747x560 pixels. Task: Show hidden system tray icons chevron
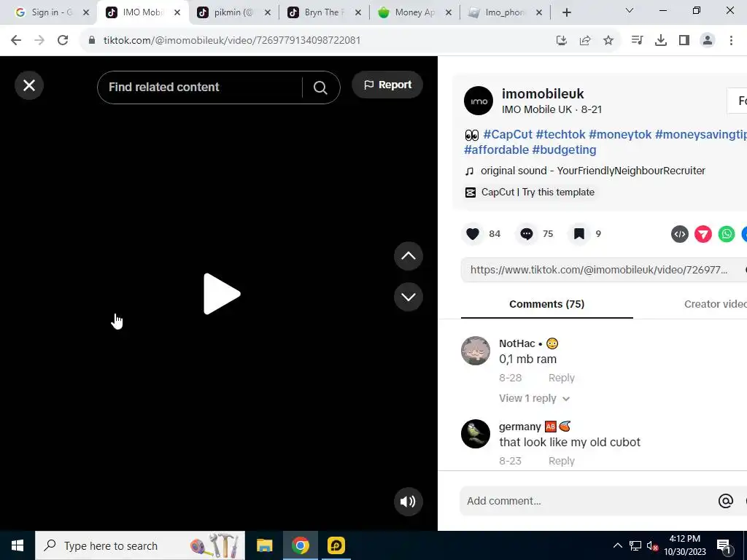[617, 545]
